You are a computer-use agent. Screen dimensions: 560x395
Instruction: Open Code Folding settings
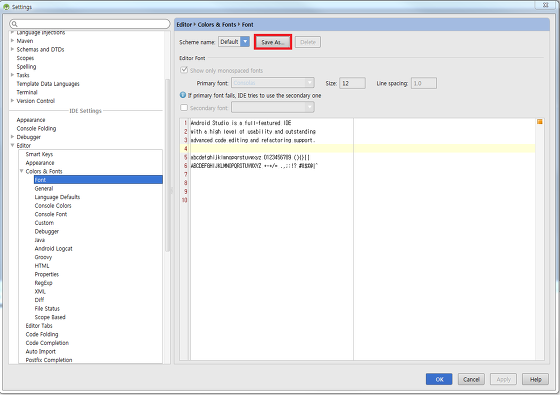click(42, 334)
